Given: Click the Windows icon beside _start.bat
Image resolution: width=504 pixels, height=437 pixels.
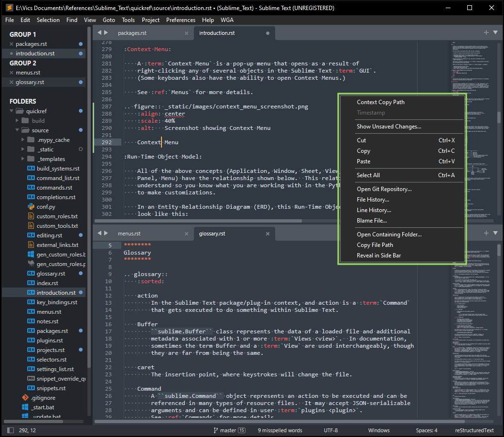Looking at the screenshot, I should [x=25, y=407].
